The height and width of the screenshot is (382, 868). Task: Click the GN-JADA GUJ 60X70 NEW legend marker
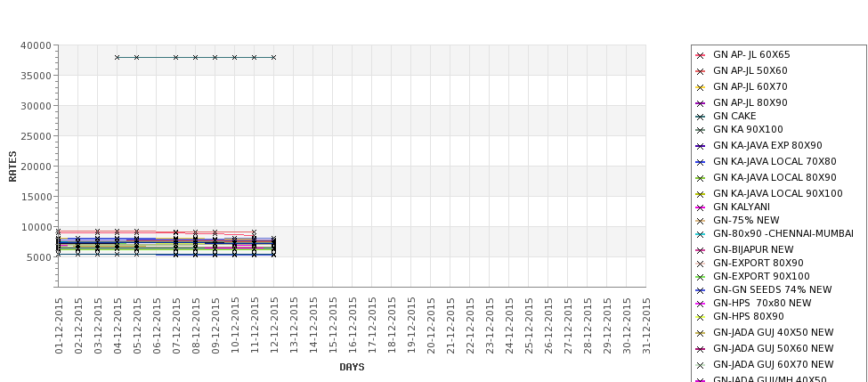point(701,365)
